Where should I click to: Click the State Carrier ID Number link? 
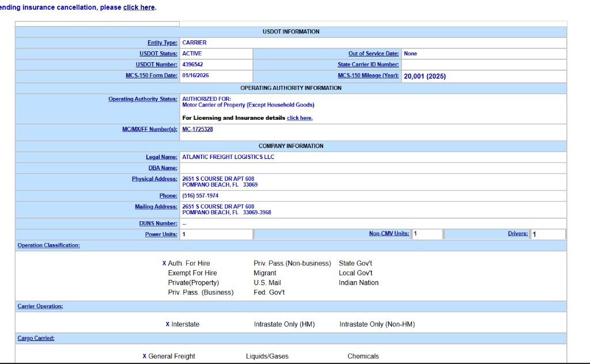tap(368, 65)
